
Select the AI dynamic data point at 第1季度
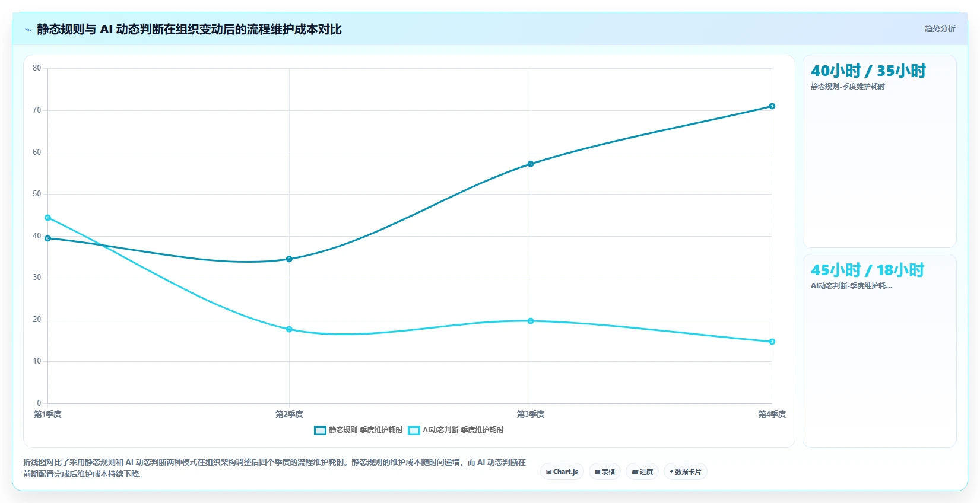48,218
